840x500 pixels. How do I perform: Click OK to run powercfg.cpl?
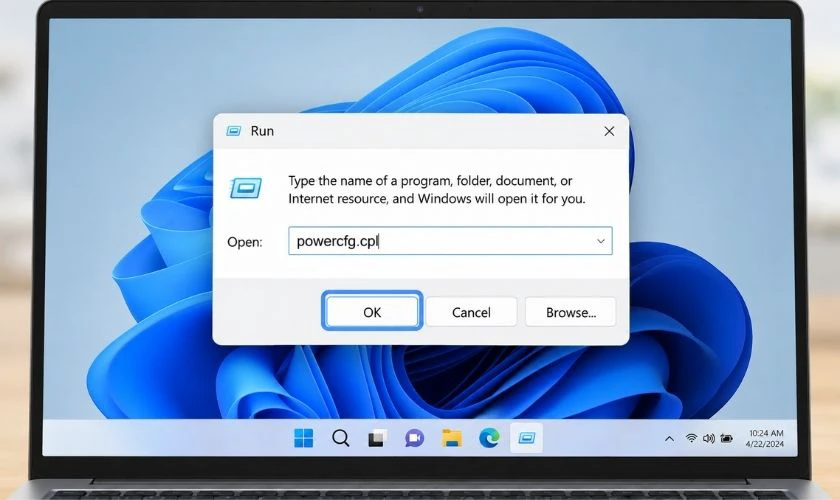[x=372, y=311]
